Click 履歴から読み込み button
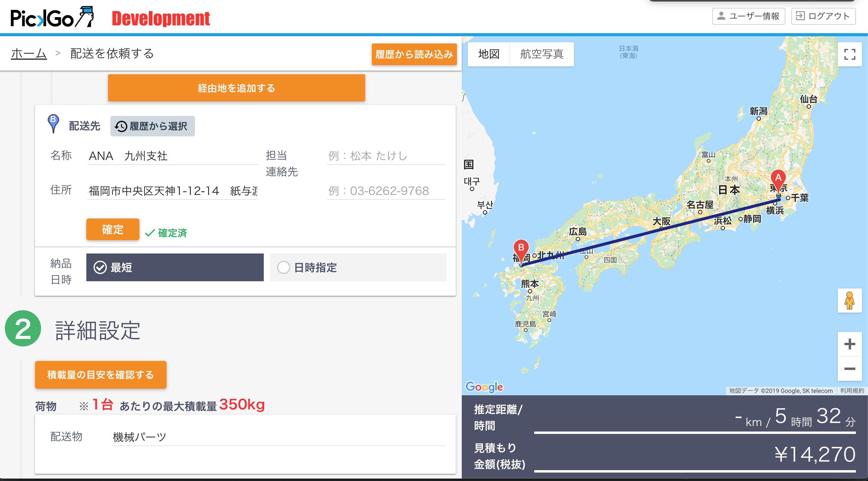This screenshot has height=481, width=868. pyautogui.click(x=414, y=54)
